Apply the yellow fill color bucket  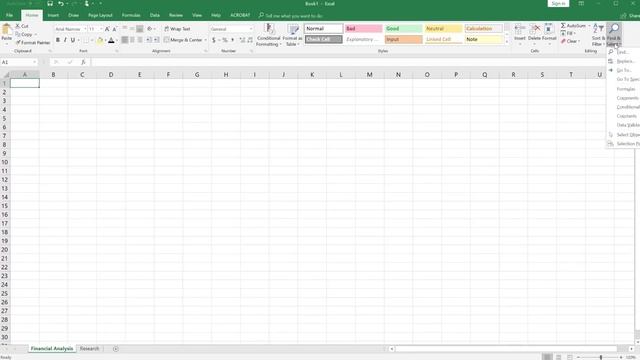point(100,40)
